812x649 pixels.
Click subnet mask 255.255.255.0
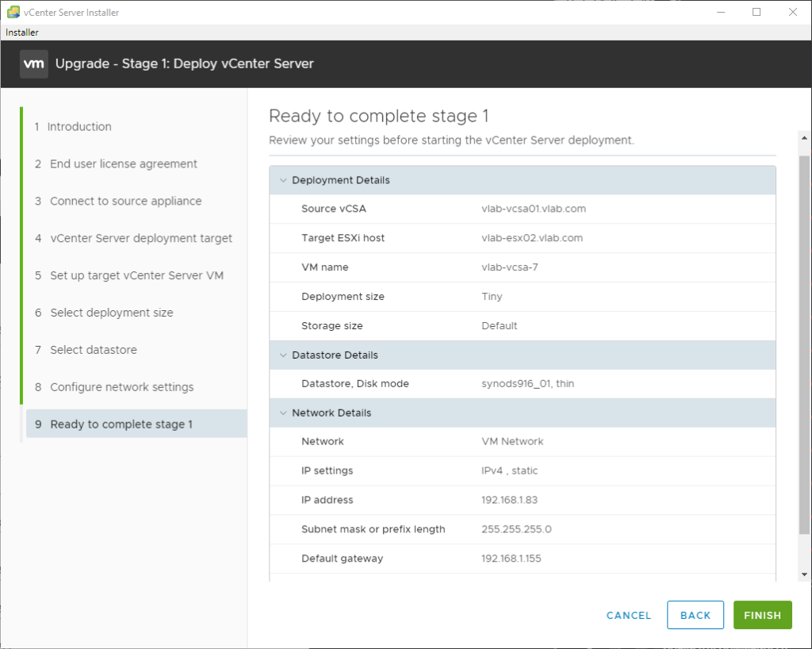tap(516, 529)
